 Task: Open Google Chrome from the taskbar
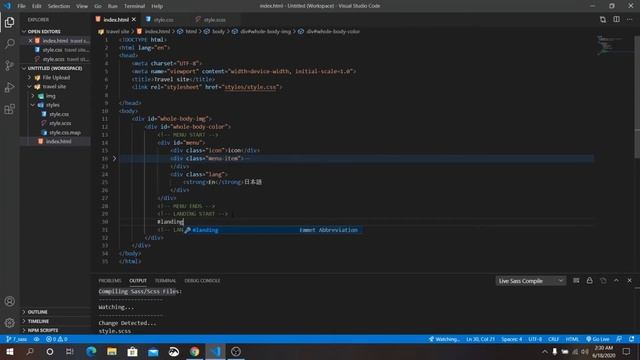(195, 351)
